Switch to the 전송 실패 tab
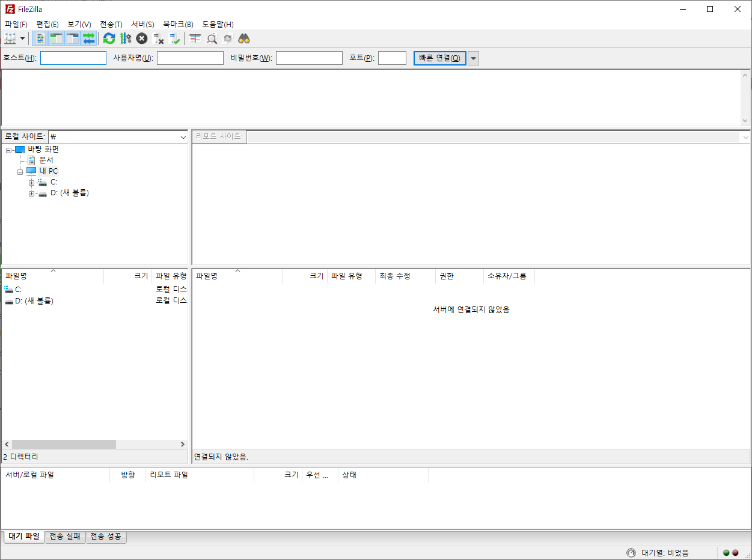 tap(65, 537)
